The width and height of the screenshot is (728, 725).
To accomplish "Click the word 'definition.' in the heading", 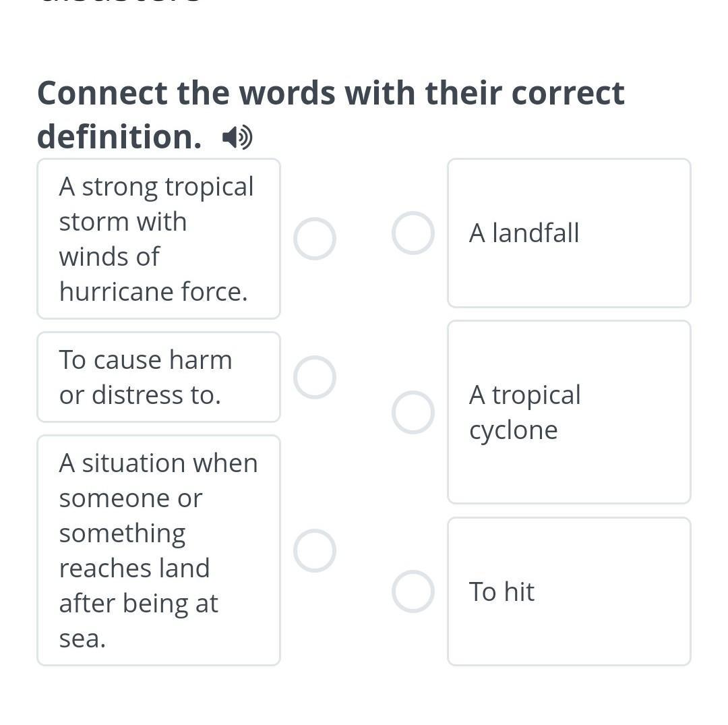I will click(x=119, y=136).
